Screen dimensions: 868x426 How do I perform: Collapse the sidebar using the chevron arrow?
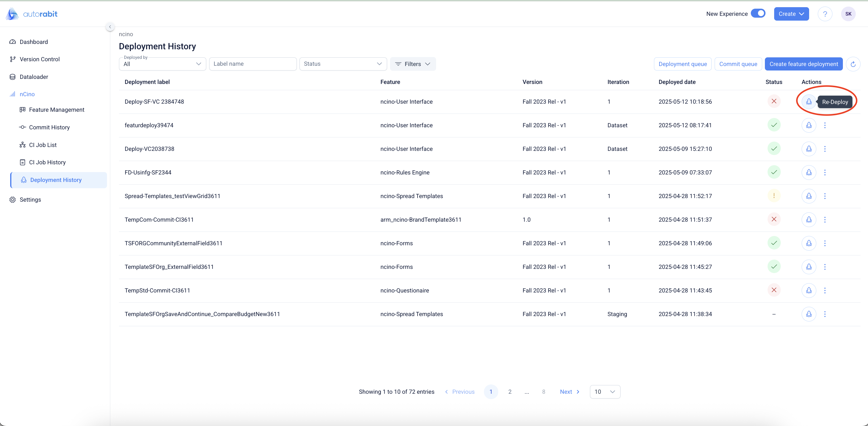110,27
